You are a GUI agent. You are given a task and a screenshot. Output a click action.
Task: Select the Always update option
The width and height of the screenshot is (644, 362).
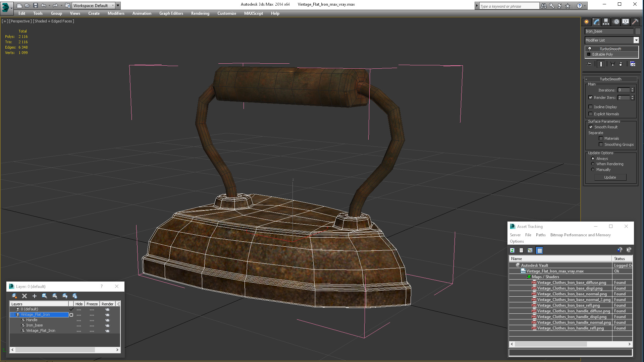tap(593, 159)
